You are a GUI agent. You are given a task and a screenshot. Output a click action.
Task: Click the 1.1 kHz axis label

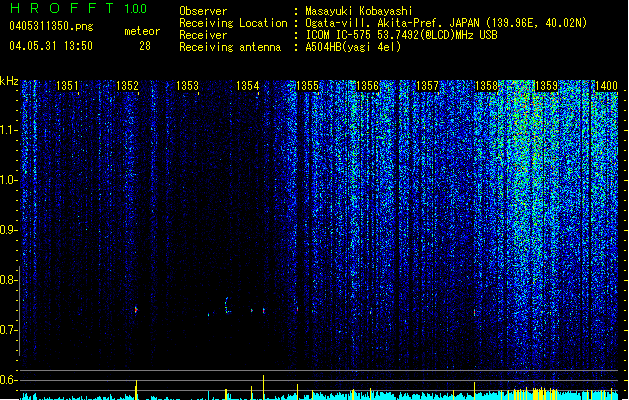[x=9, y=130]
